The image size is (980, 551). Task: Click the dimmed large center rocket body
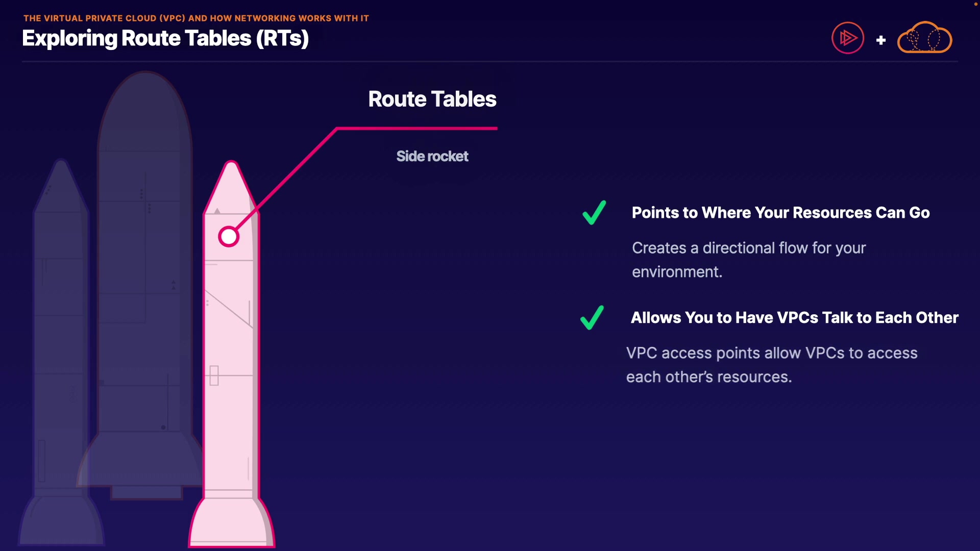pyautogui.click(x=145, y=255)
